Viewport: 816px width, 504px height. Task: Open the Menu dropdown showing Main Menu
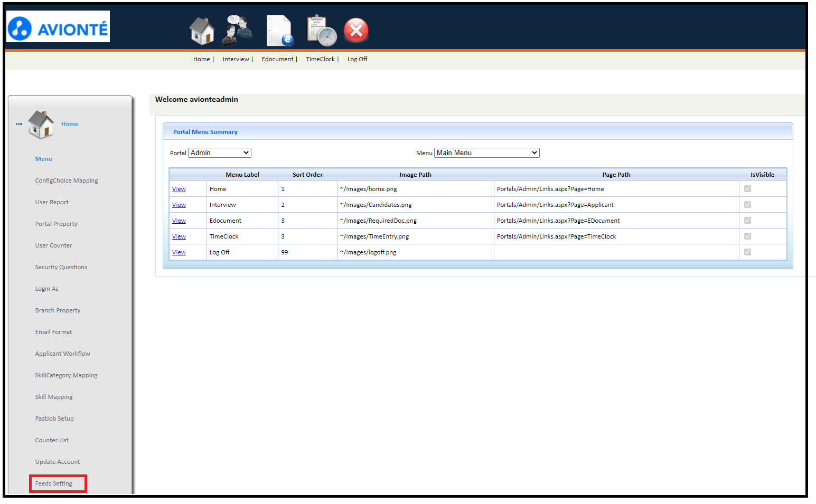(x=487, y=153)
